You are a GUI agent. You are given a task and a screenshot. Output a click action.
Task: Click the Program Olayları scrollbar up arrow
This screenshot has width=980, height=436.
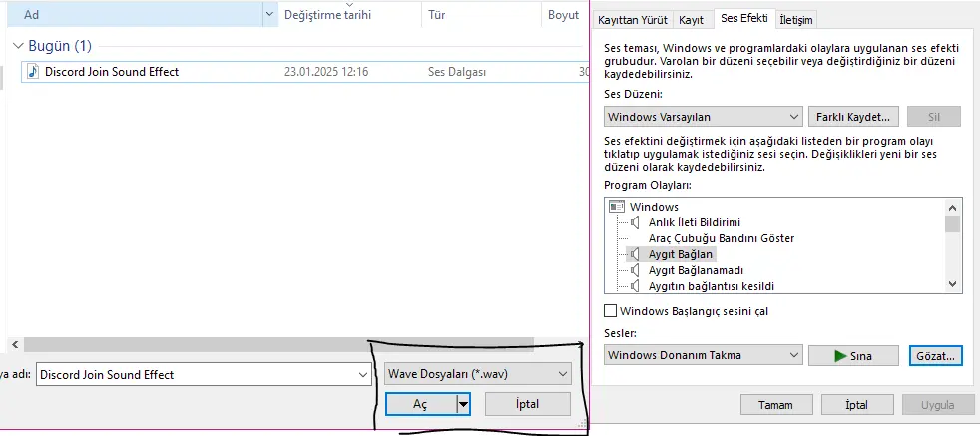[952, 208]
